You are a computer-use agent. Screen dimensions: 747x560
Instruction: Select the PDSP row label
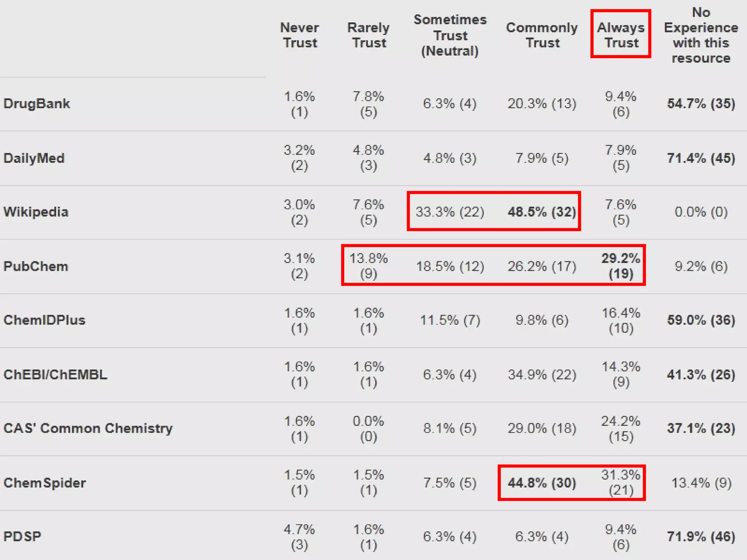(22, 536)
